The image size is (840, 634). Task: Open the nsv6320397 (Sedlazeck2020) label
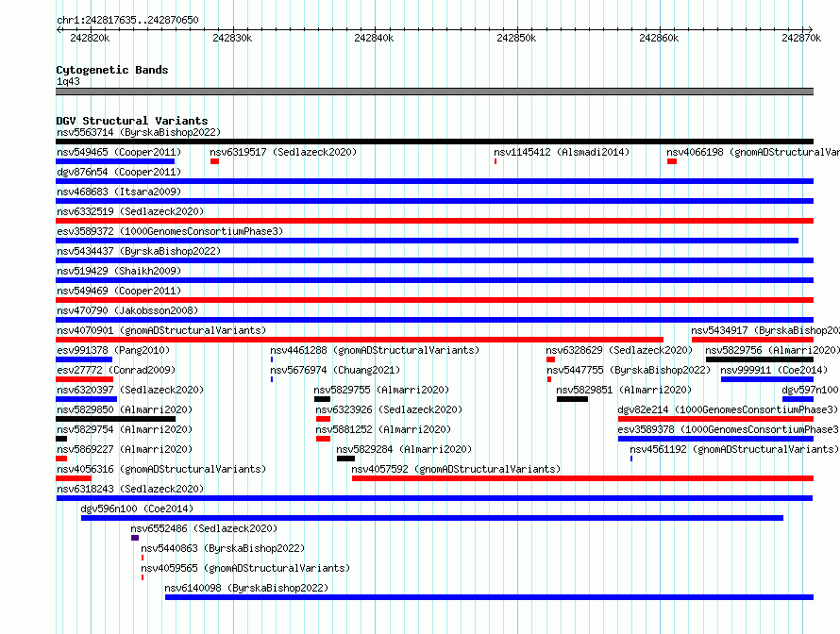coord(130,390)
